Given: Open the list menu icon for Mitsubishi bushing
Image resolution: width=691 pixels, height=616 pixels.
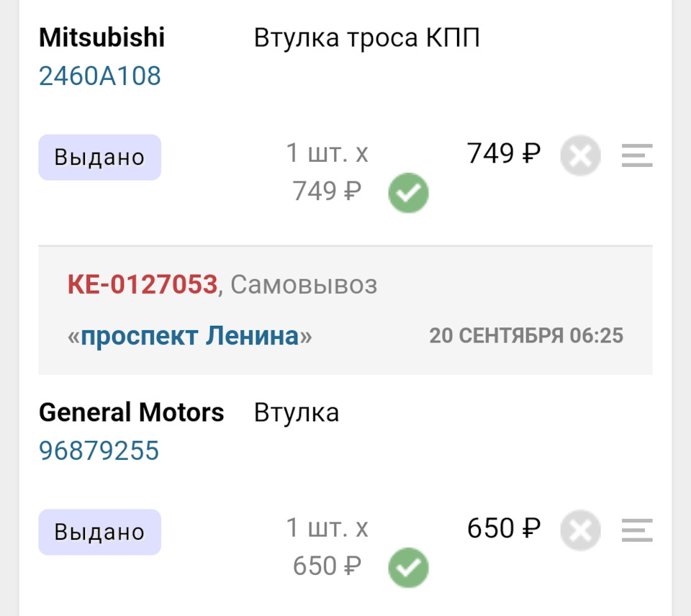Looking at the screenshot, I should 636,155.
